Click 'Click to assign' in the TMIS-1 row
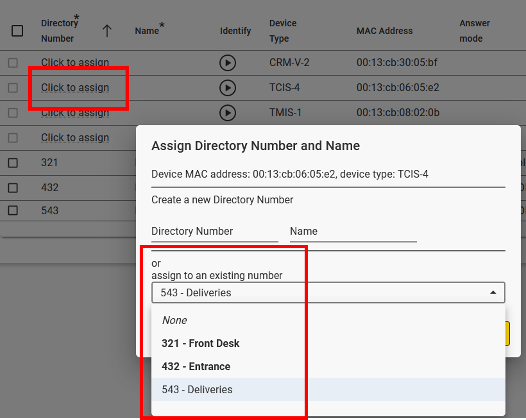 tap(75, 113)
